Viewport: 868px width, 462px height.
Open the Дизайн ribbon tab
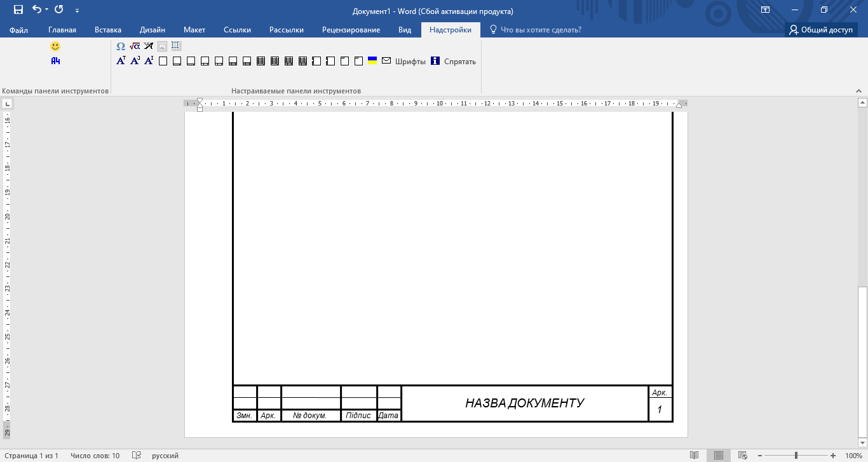pyautogui.click(x=153, y=30)
